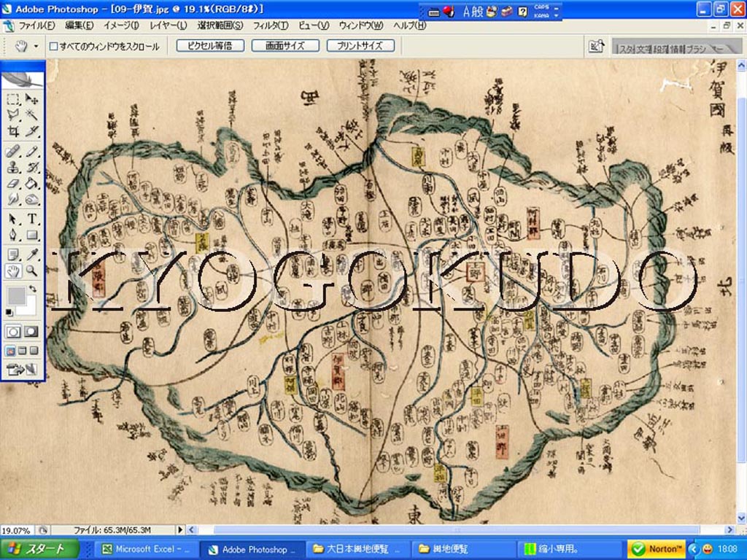747x560 pixels.
Task: Open the ファイル (File) menu
Action: coord(36,26)
